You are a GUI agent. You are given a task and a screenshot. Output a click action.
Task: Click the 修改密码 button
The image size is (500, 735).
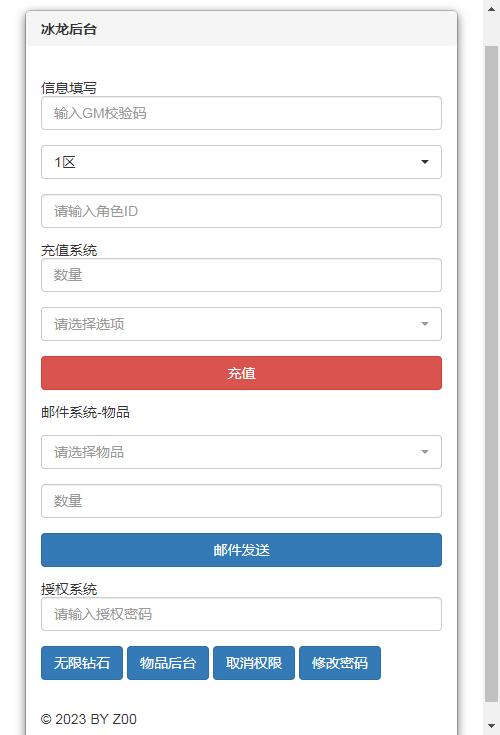[340, 663]
